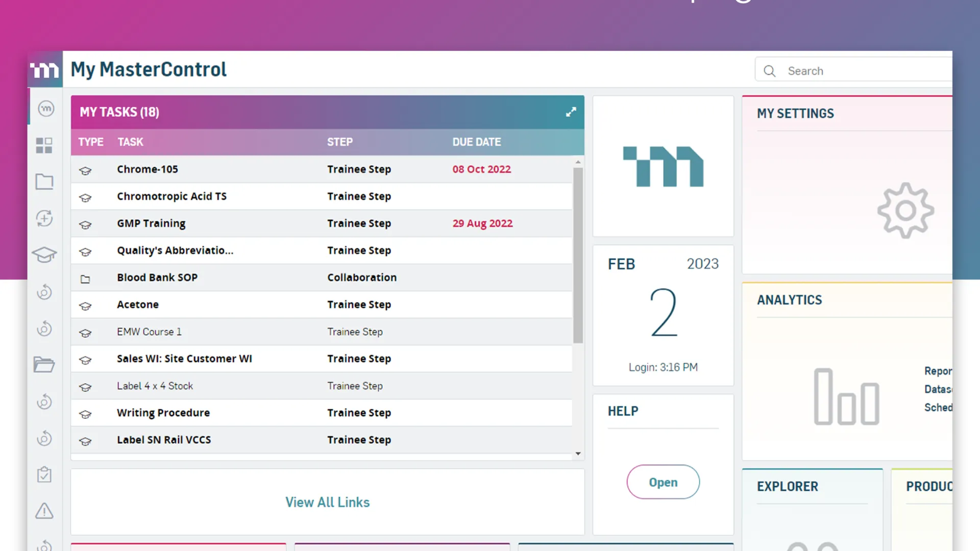
Task: Click the MY TASKS (18) header
Action: (x=119, y=112)
